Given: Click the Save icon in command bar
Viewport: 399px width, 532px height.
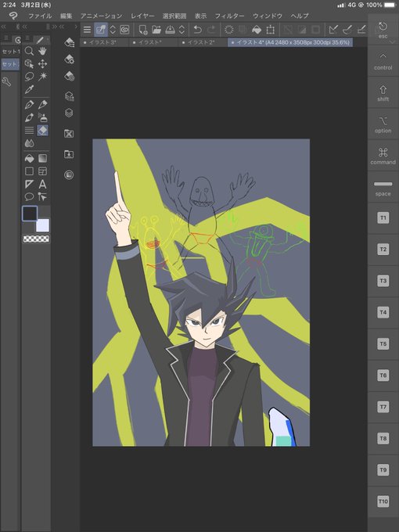Looking at the screenshot, I should 170,30.
